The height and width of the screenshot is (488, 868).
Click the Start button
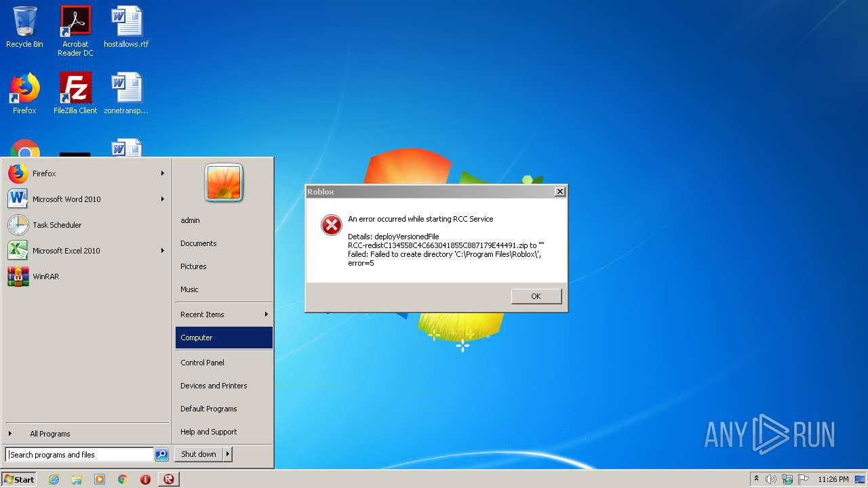click(19, 479)
